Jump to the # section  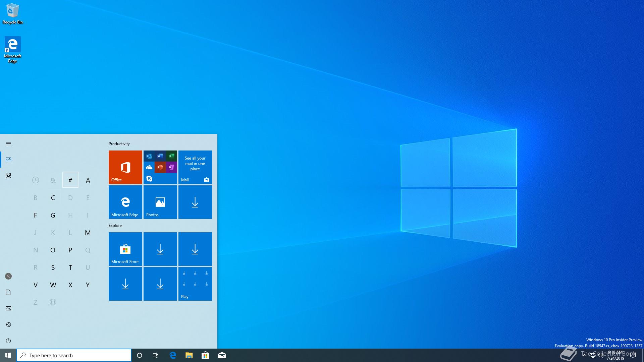click(70, 180)
